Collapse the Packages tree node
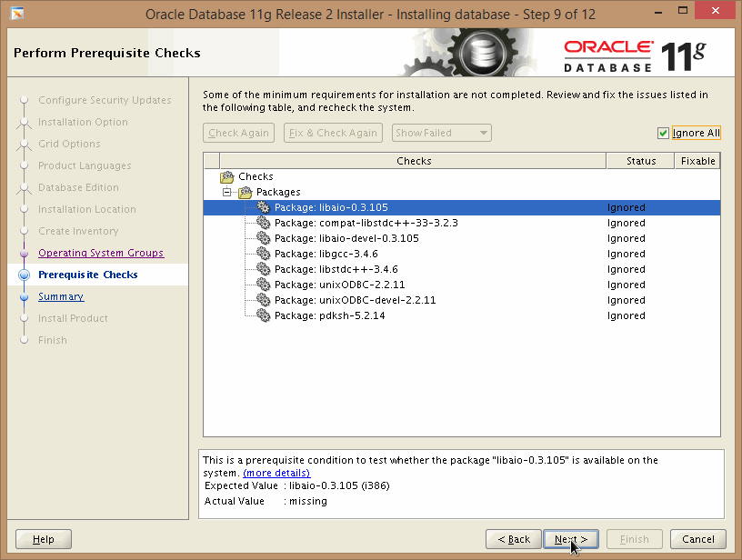Screen dimensions: 742x560 (x=227, y=192)
